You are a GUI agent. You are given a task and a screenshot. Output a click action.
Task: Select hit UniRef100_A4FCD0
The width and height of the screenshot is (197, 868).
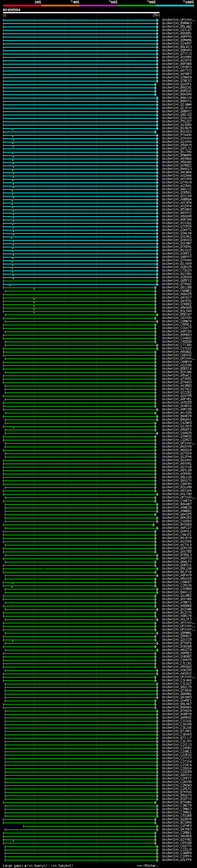(177, 332)
